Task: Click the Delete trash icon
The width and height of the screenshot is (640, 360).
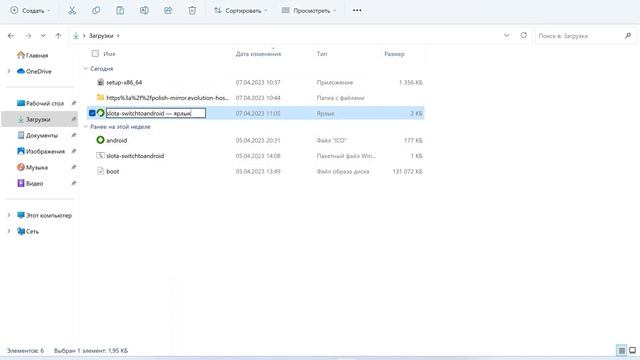Action: tap(192, 11)
